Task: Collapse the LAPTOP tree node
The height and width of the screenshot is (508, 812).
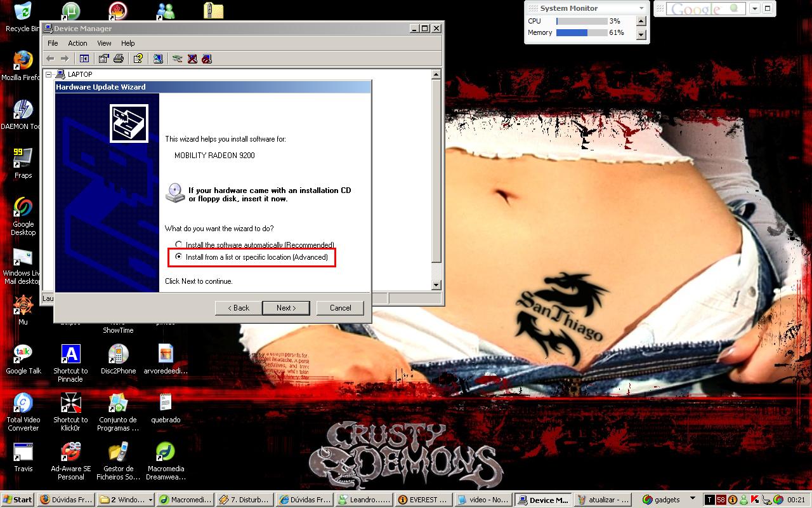Action: [x=49, y=74]
